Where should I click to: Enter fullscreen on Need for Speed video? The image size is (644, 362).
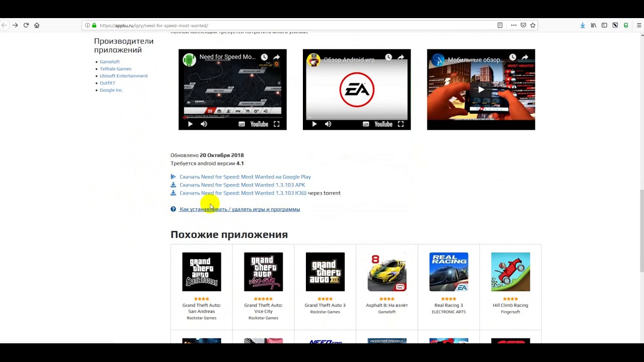[277, 124]
